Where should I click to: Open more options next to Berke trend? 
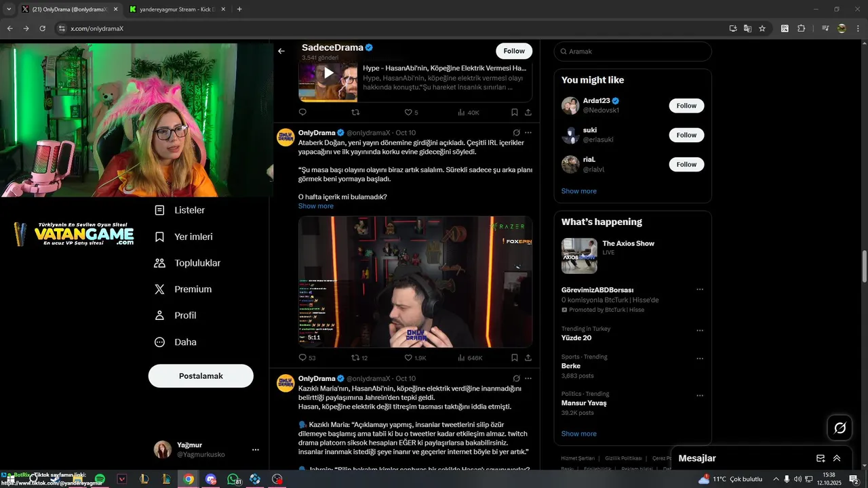tap(700, 359)
